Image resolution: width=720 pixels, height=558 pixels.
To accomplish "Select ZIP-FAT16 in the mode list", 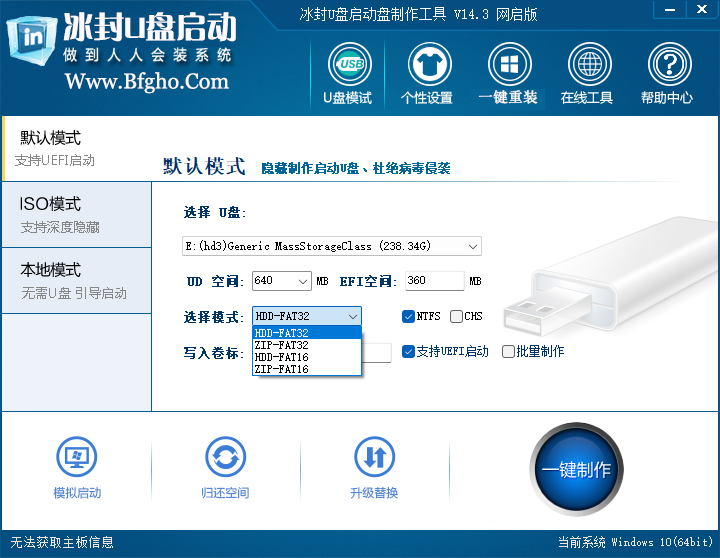I will tap(307, 369).
